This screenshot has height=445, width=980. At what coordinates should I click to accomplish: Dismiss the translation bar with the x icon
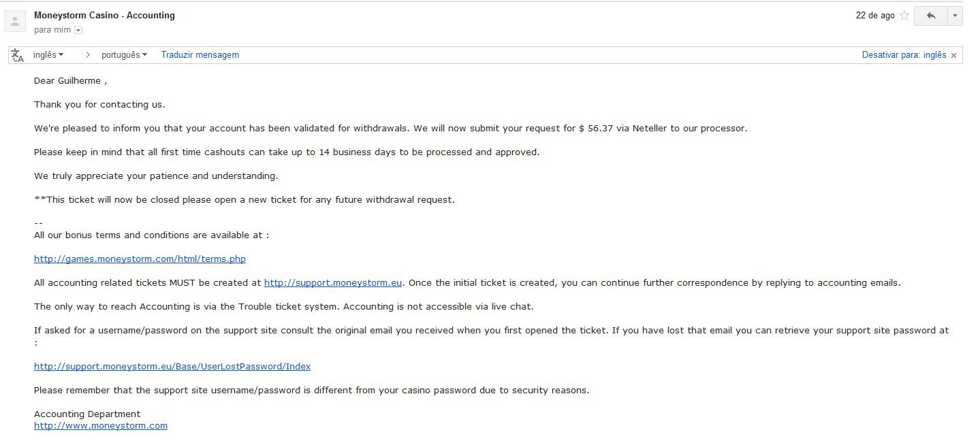pos(953,56)
